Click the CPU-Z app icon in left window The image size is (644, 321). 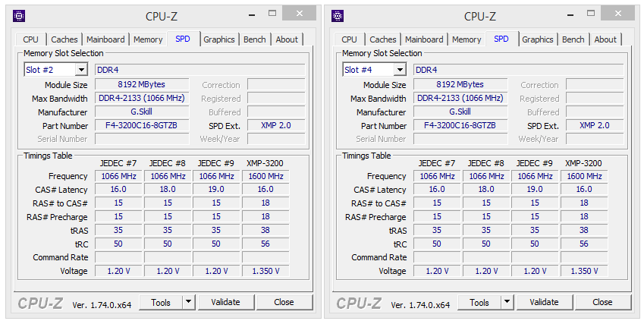pyautogui.click(x=19, y=16)
